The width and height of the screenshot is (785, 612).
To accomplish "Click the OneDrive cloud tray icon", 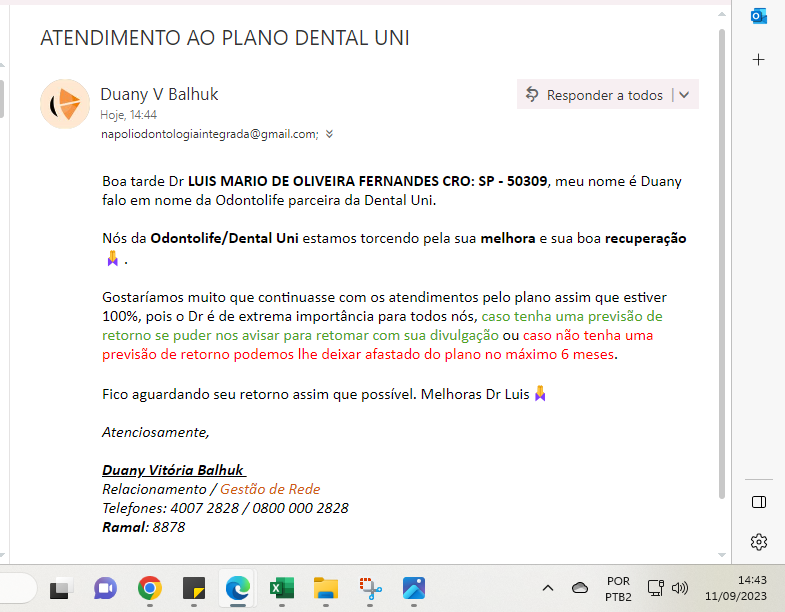I will pyautogui.click(x=580, y=588).
